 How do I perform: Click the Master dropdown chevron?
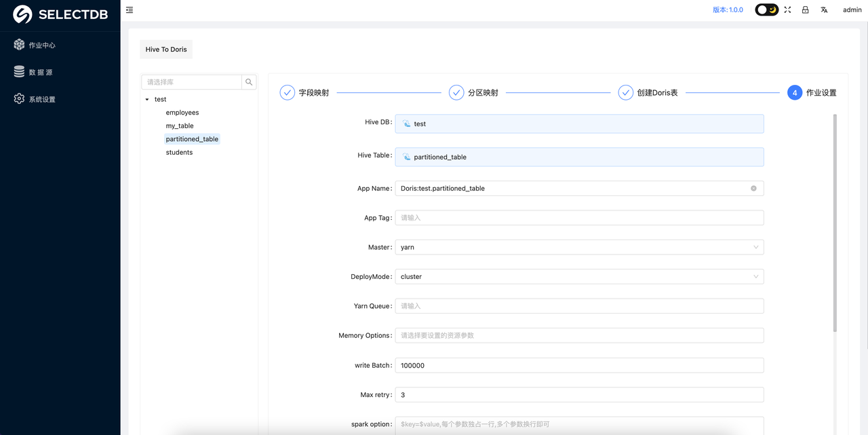(755, 247)
